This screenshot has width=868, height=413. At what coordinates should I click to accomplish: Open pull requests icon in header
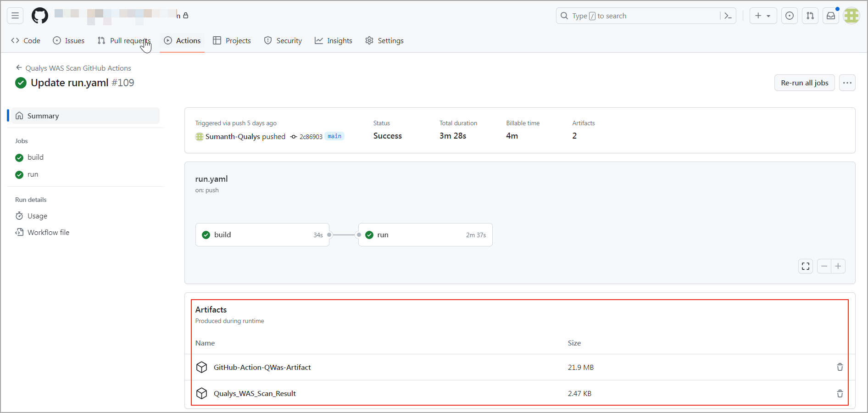click(x=810, y=16)
